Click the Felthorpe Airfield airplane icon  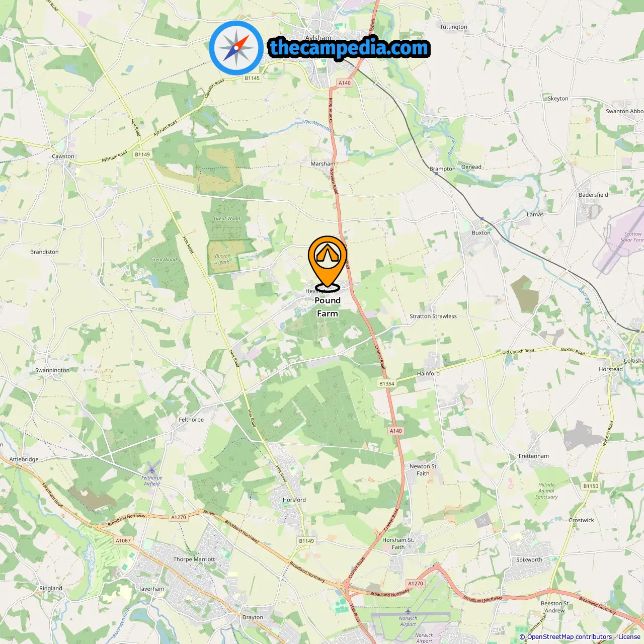pos(151,468)
